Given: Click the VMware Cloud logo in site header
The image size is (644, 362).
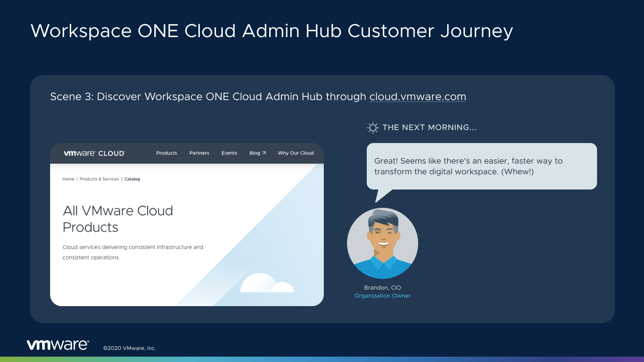Looking at the screenshot, I should tap(94, 153).
